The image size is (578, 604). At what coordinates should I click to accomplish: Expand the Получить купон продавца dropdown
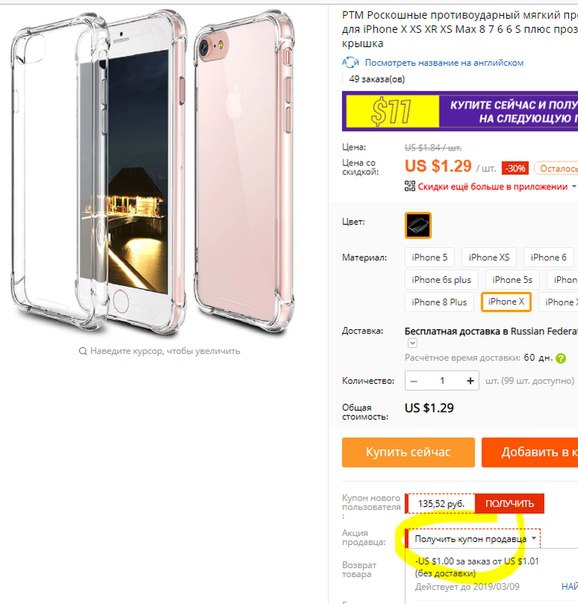click(x=474, y=539)
